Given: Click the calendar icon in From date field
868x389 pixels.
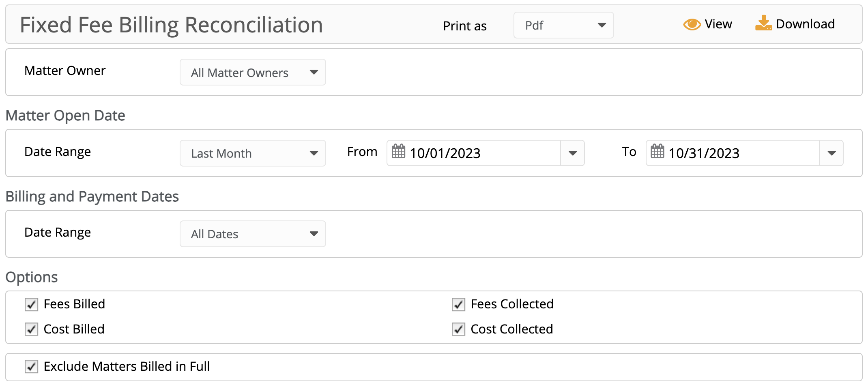Looking at the screenshot, I should [x=398, y=151].
